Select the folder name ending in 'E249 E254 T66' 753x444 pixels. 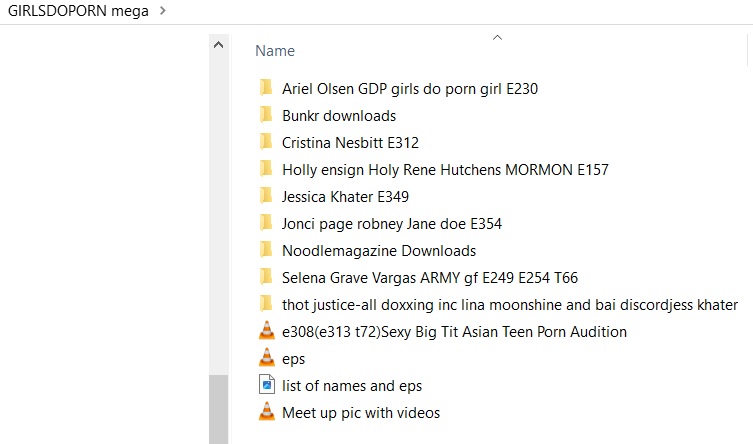(430, 278)
